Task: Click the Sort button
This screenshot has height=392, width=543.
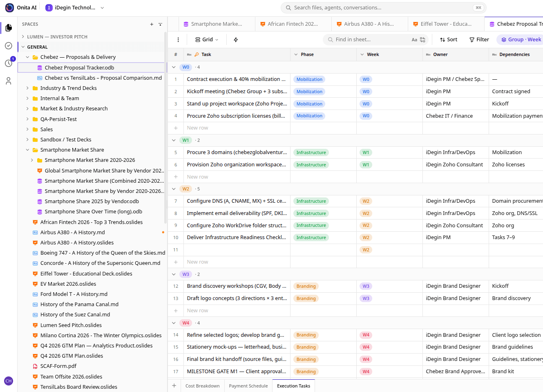Action: point(449,40)
